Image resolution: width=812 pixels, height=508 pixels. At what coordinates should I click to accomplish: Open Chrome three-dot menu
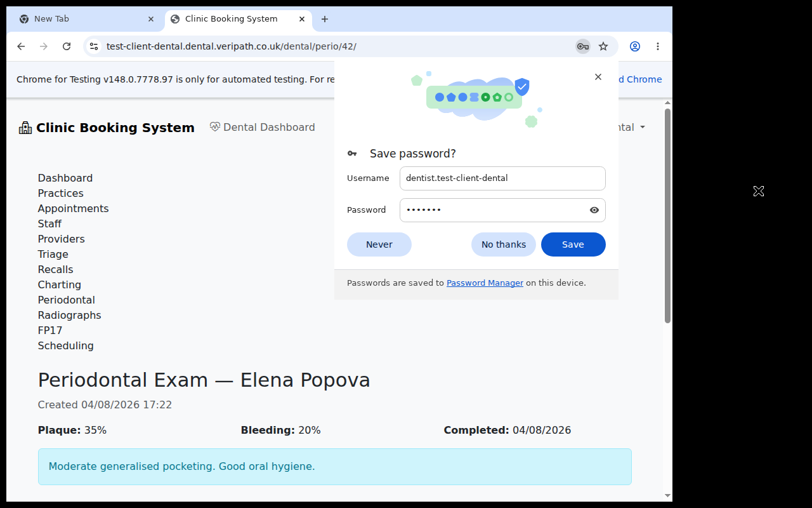(x=658, y=46)
